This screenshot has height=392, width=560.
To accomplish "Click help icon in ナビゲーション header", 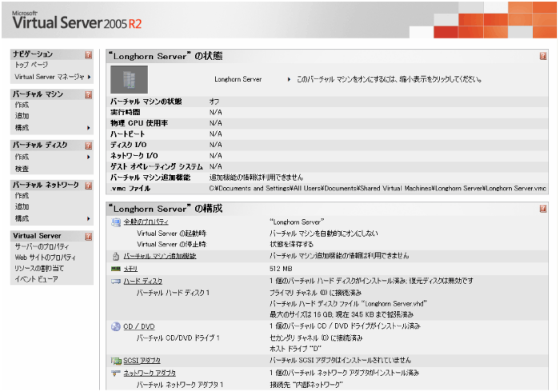I will tap(88, 54).
